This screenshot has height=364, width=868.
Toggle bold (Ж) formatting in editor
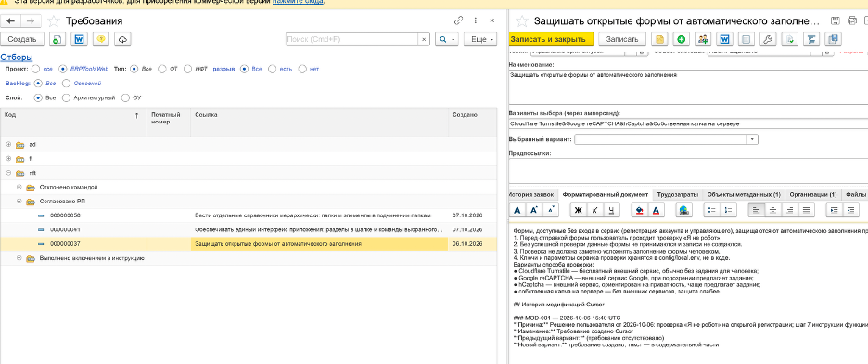(578, 210)
